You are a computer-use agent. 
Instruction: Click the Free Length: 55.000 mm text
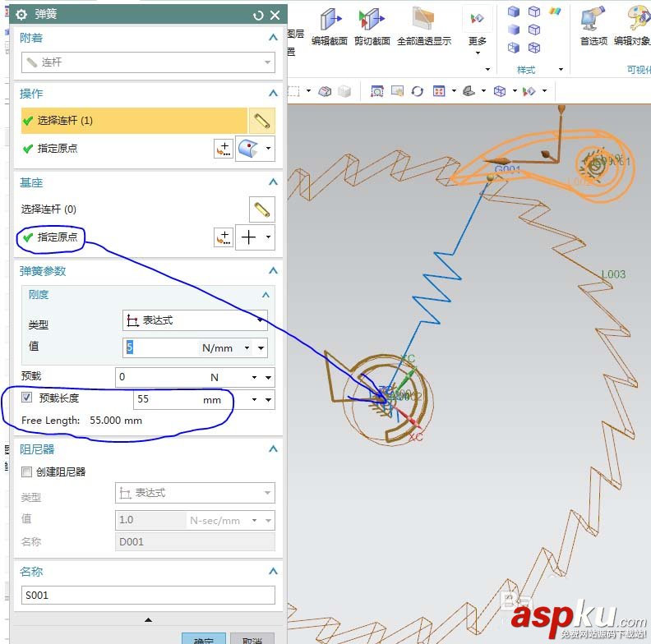pos(82,421)
